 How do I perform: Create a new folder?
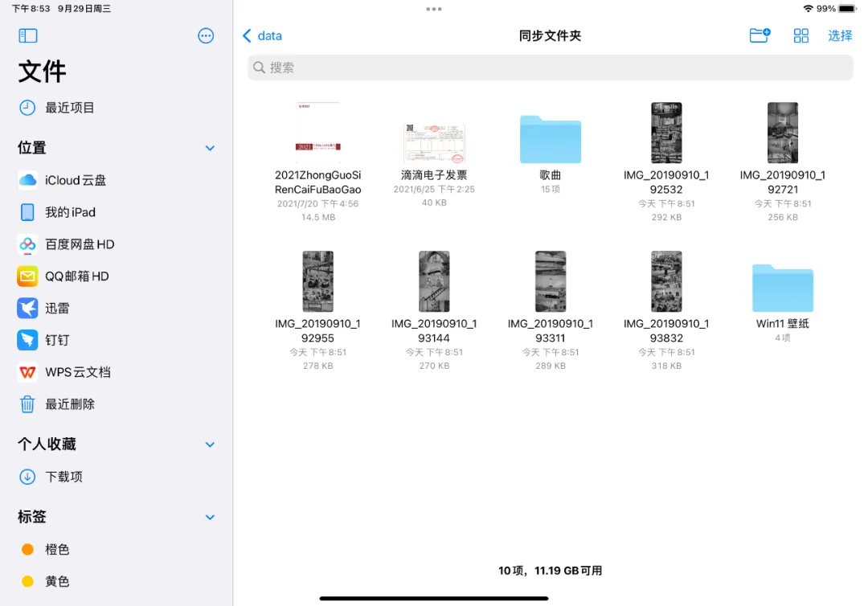759,35
